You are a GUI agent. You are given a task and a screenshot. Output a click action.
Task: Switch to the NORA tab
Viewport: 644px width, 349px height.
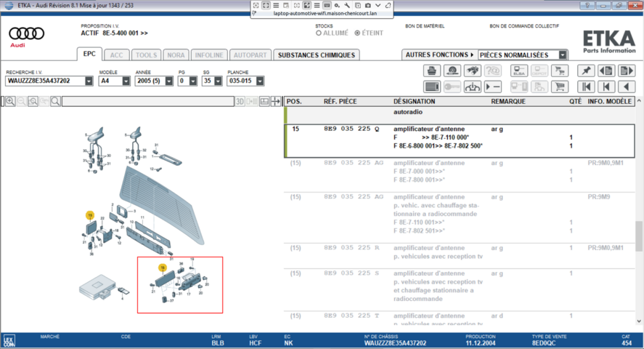point(176,55)
